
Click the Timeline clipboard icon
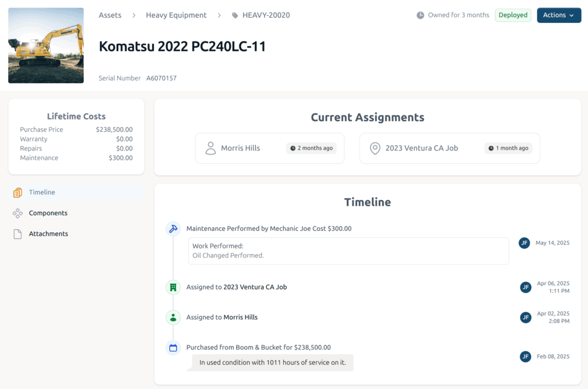point(18,192)
